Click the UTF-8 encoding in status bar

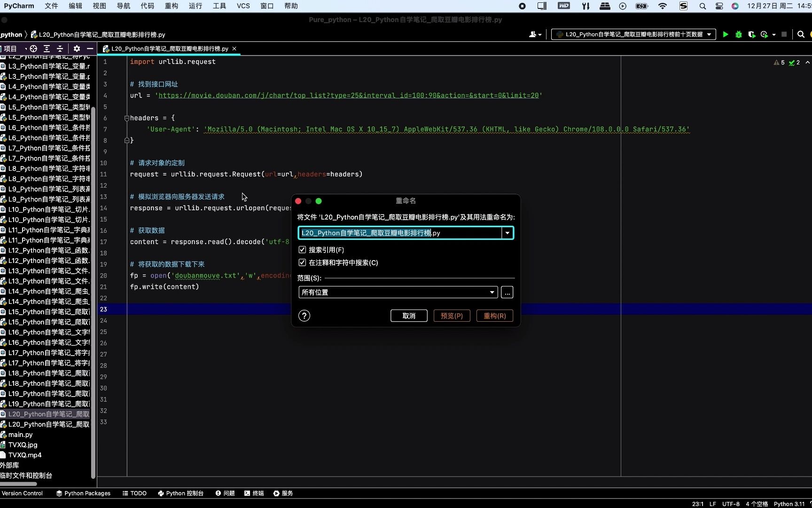731,504
